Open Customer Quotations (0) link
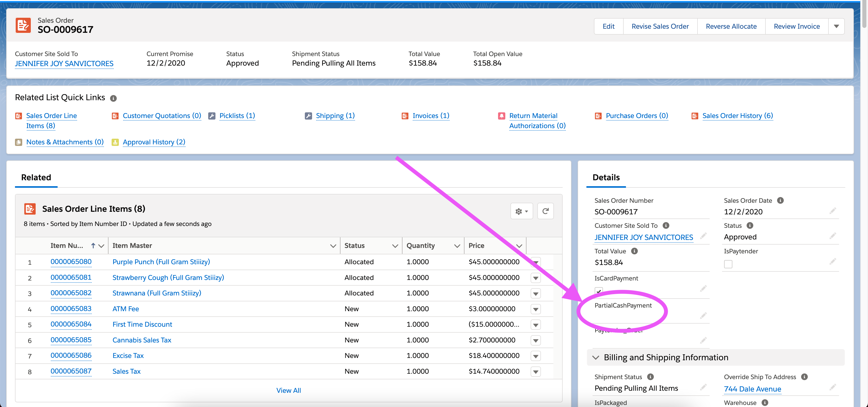Screen dimensions: 868x407 coord(162,116)
